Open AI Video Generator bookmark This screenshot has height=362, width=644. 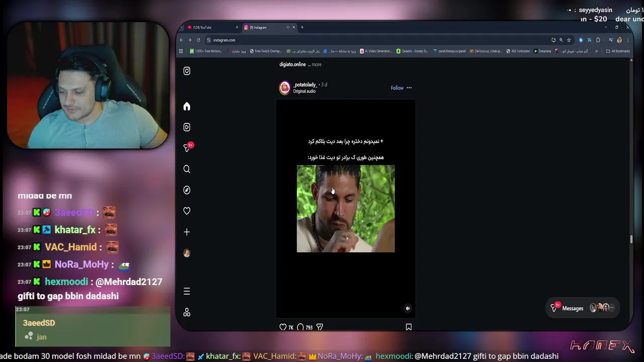point(376,51)
